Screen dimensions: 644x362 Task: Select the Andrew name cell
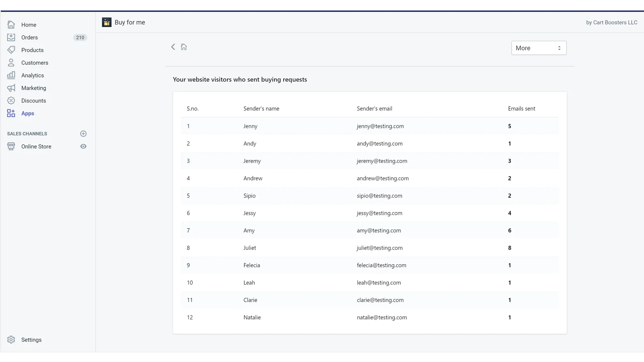pos(253,178)
